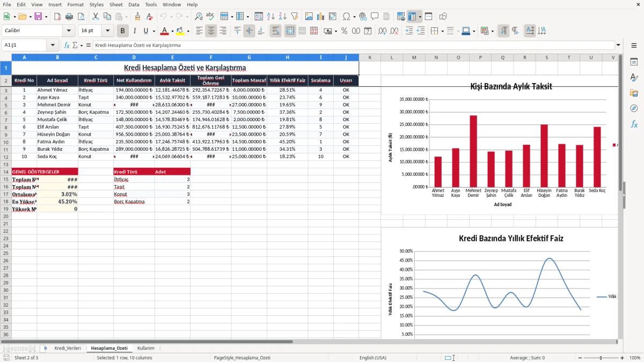Click Increase Indent icon
Screen dimensions: 644x362
click(409, 31)
